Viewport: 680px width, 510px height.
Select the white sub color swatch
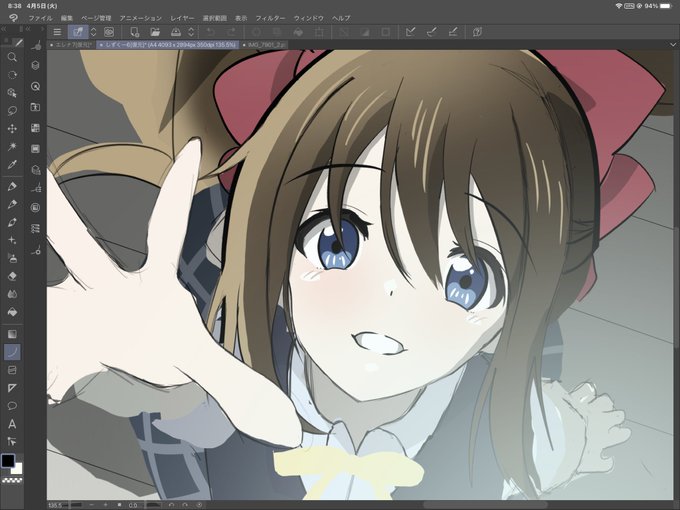coord(17,469)
